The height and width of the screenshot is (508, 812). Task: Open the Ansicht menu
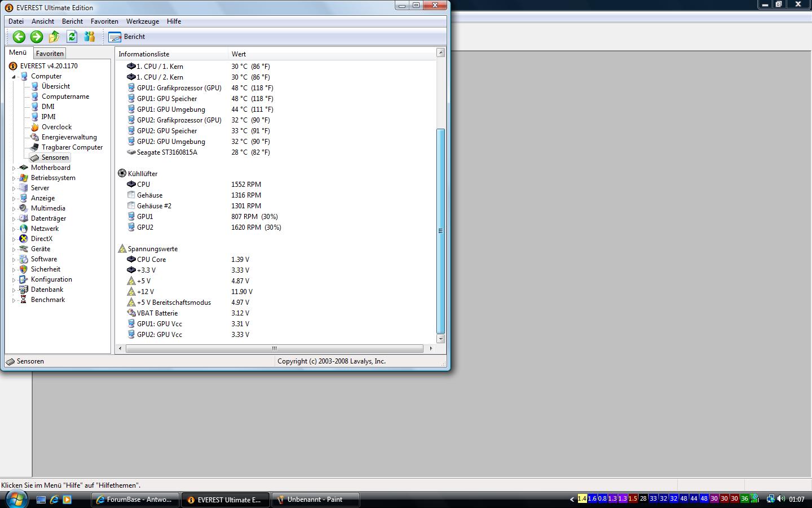pos(43,21)
